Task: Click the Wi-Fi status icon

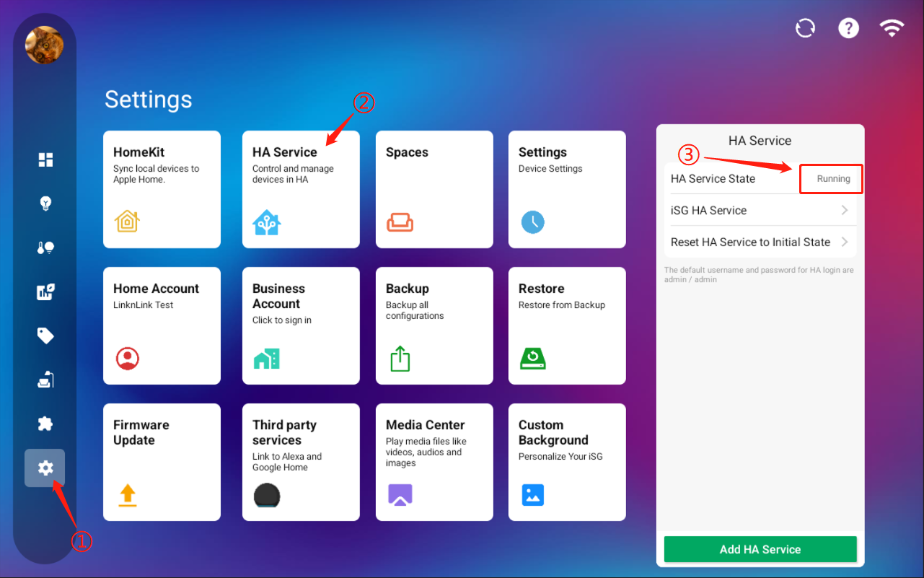Action: pos(892,28)
